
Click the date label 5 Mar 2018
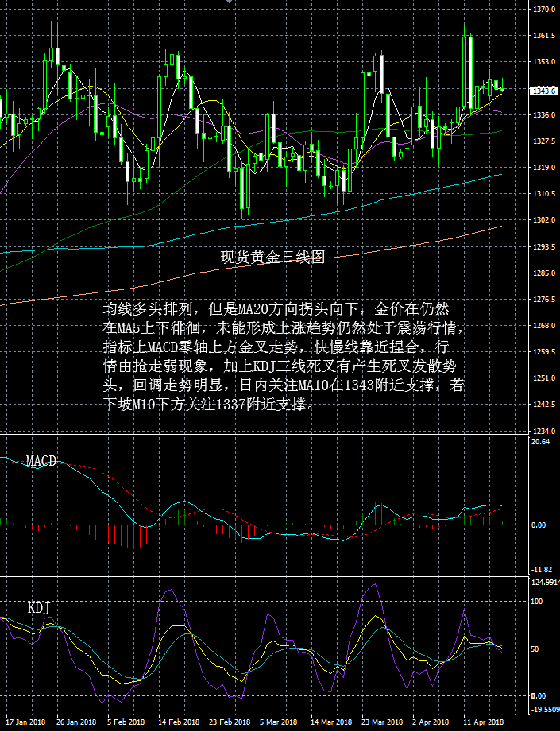tap(279, 722)
